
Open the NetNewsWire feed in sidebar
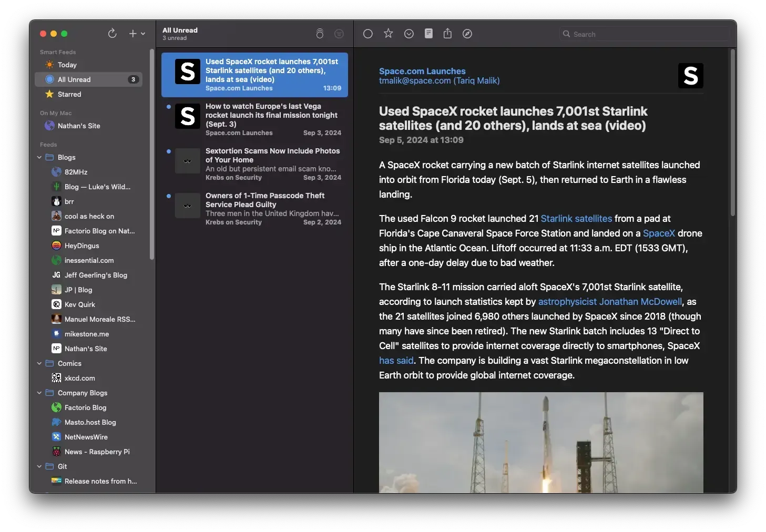(x=86, y=437)
